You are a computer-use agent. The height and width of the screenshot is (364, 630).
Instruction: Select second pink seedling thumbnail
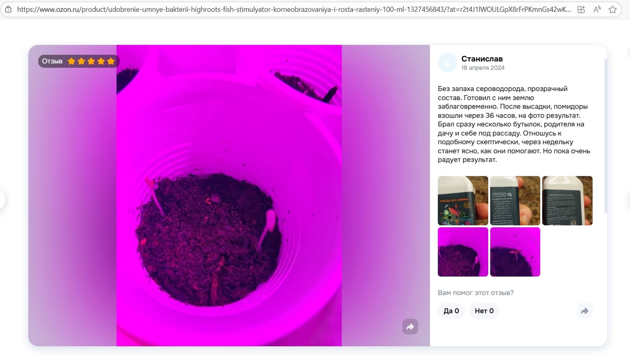[x=515, y=252]
